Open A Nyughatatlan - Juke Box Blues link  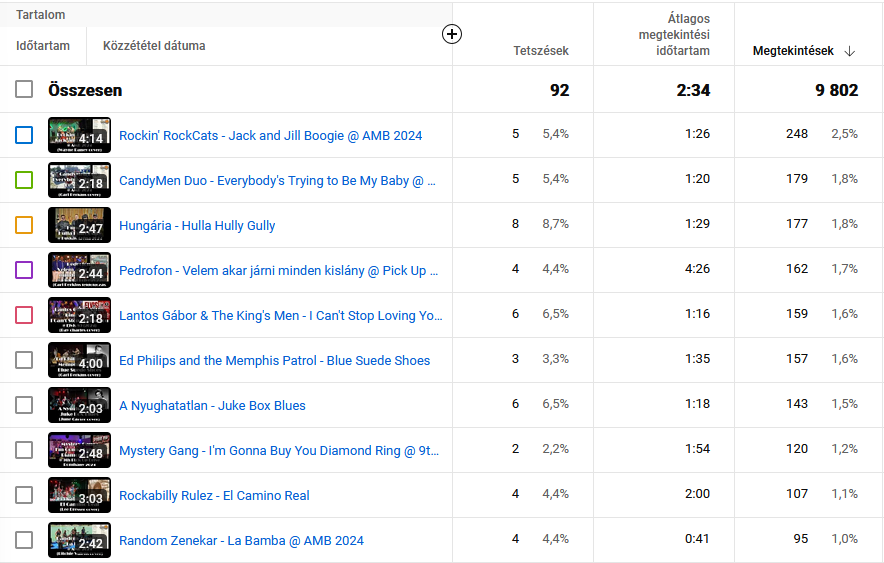click(x=212, y=406)
